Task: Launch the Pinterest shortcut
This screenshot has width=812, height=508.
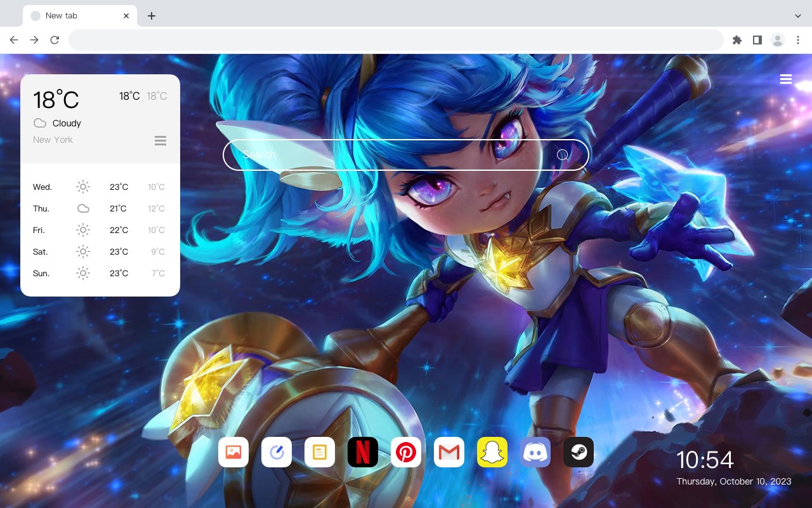Action: point(406,452)
